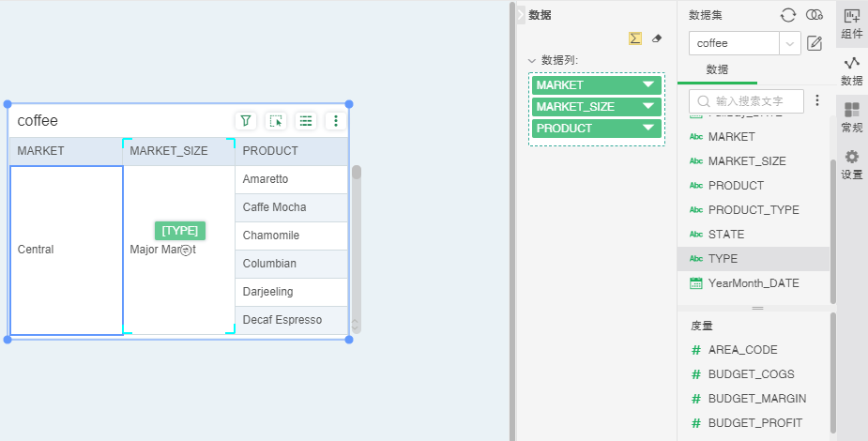This screenshot has width=868, height=441.
Task: Click the yellow sigma aggregate icon
Action: coord(635,38)
